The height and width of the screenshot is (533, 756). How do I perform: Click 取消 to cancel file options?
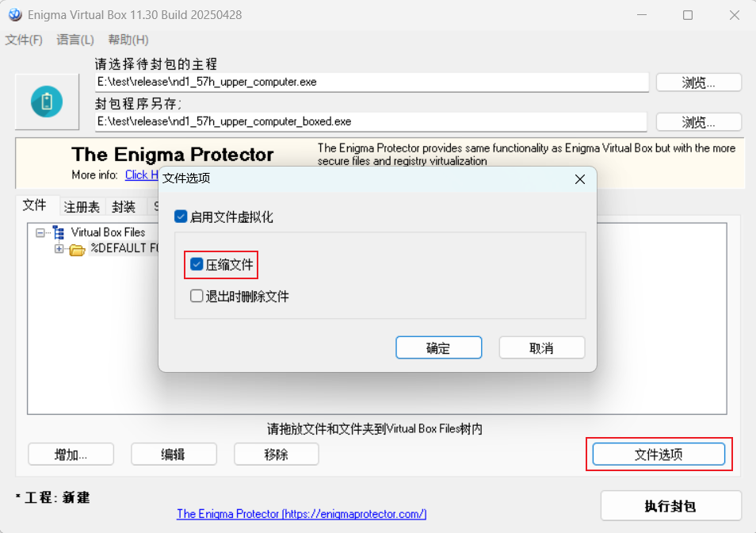[x=542, y=347]
